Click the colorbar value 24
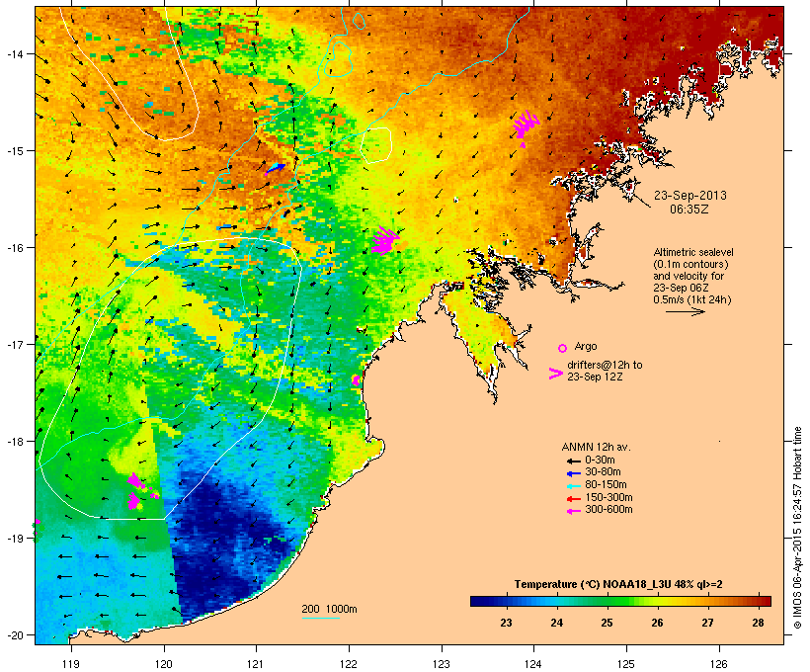The height and width of the screenshot is (672, 810). 556,623
